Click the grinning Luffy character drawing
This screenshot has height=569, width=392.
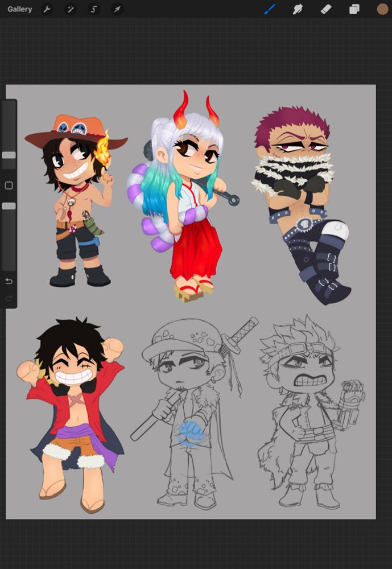[x=71, y=415]
